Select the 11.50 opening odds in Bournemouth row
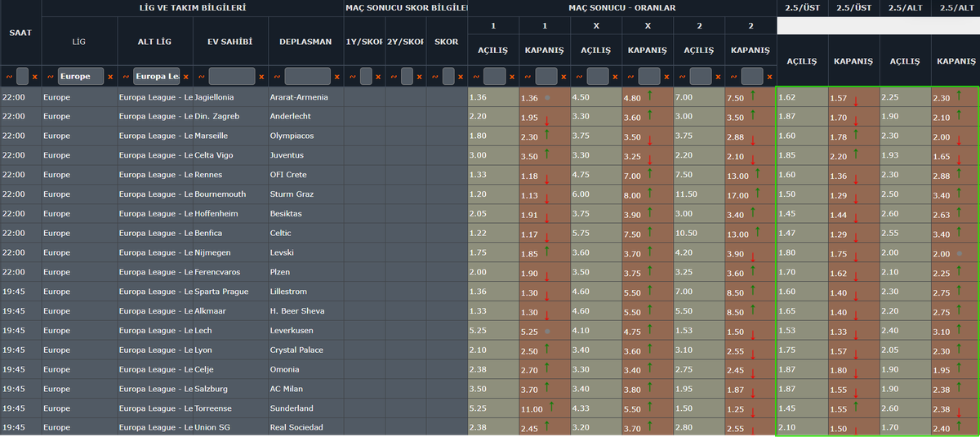 (699, 194)
